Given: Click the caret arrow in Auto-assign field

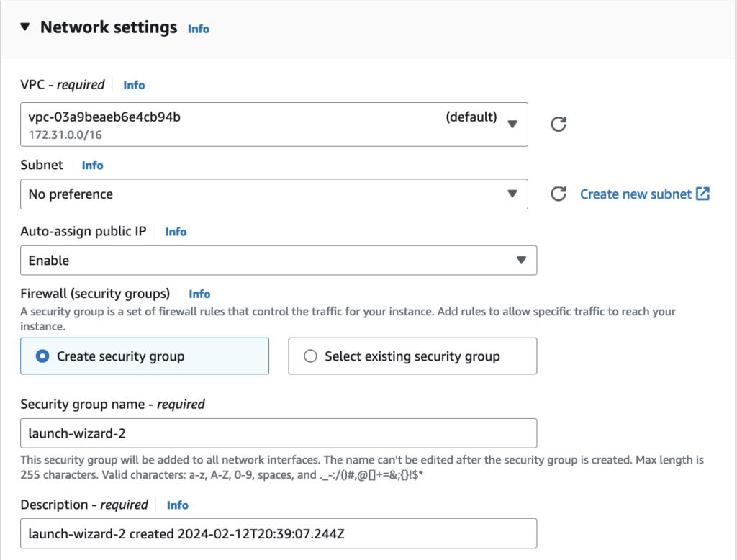Looking at the screenshot, I should [x=521, y=261].
